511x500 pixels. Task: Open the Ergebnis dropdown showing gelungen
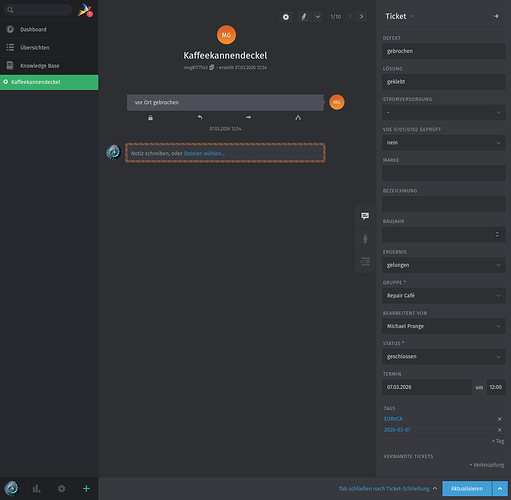tap(444, 265)
